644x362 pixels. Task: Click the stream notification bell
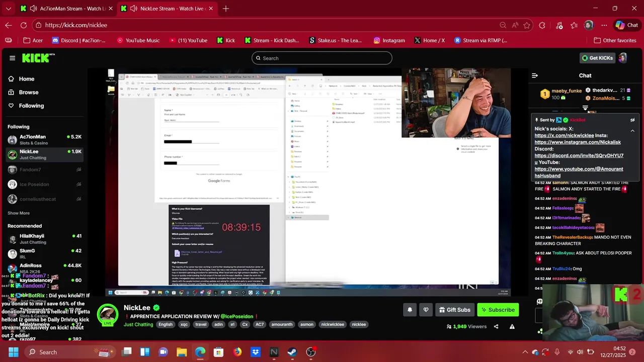pos(410,310)
